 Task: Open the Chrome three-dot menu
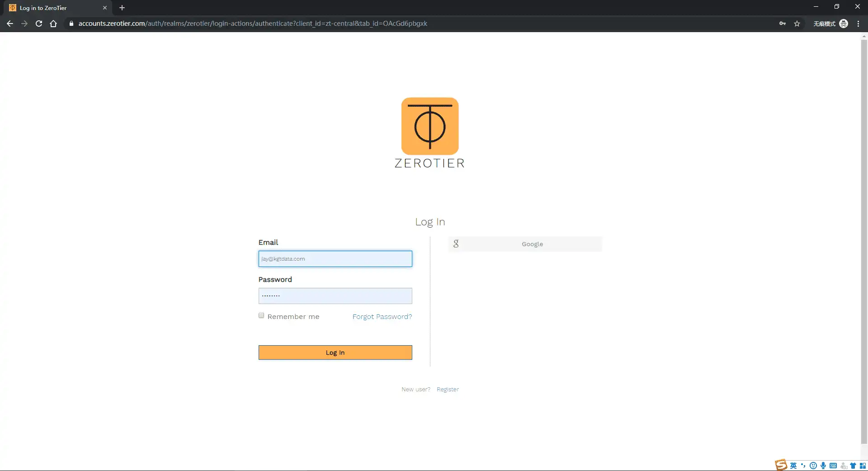(858, 24)
